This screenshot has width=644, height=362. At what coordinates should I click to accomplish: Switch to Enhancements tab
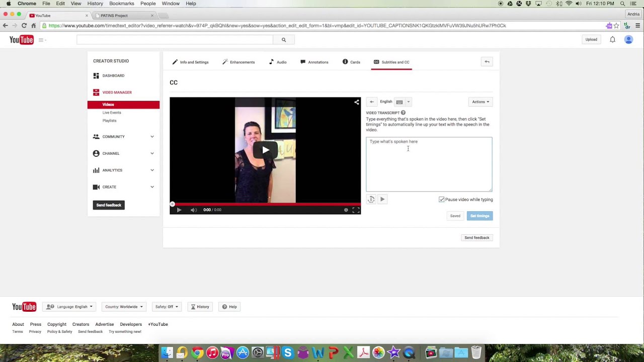tap(238, 62)
